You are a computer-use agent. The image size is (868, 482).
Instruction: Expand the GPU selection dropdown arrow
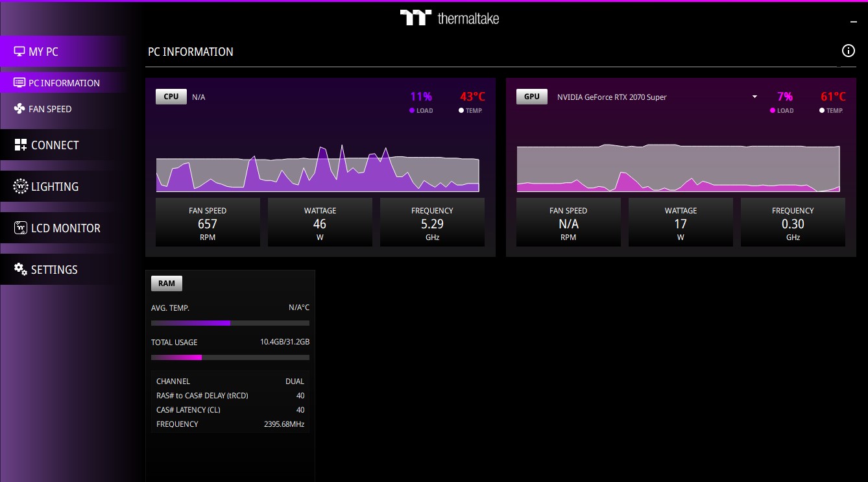754,97
